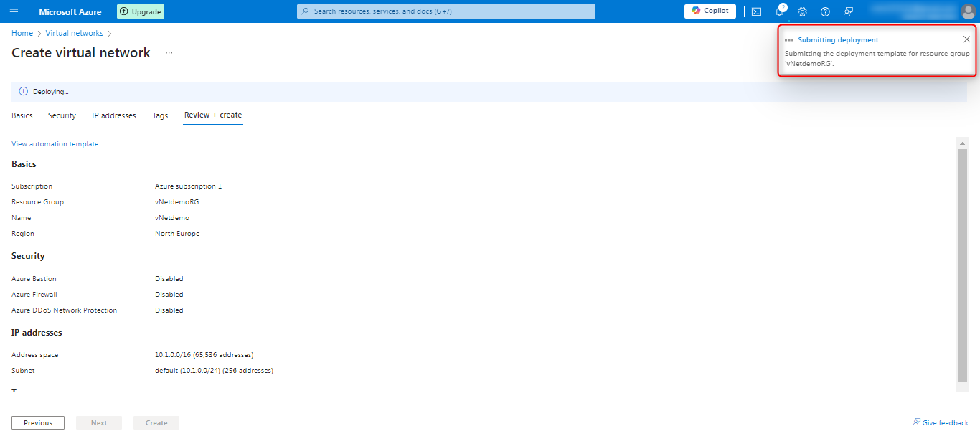980x441 pixels.
Task: Click the scrollbar up arrow
Action: tap(962, 143)
